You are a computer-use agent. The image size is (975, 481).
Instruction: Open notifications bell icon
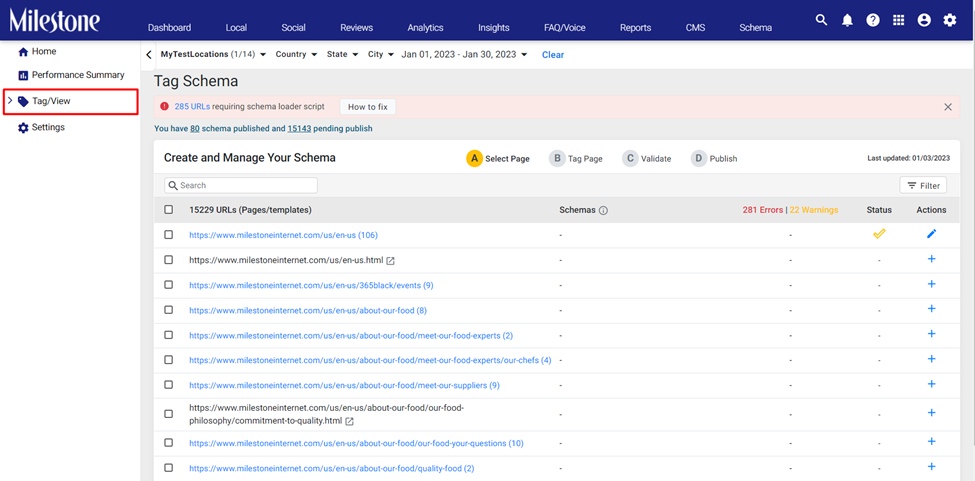(x=847, y=21)
